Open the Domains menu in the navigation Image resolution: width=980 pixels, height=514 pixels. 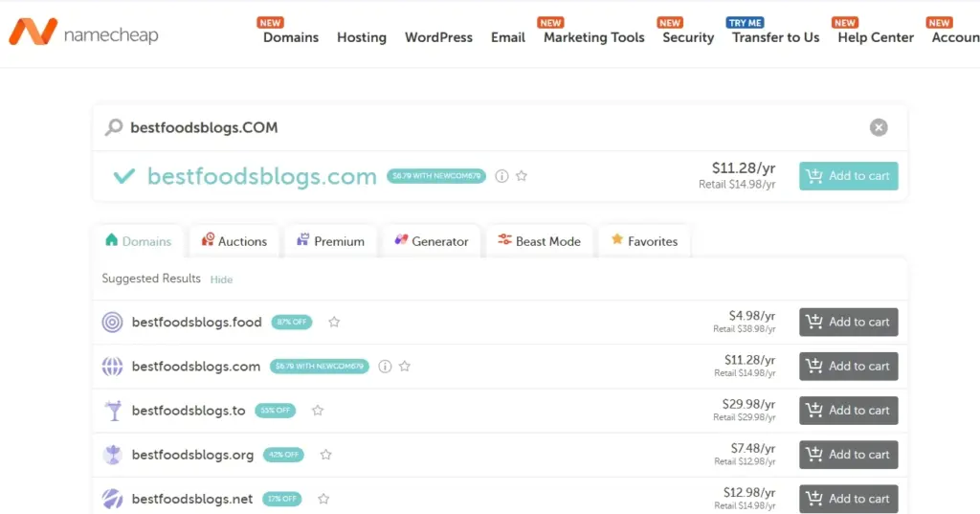tap(291, 37)
